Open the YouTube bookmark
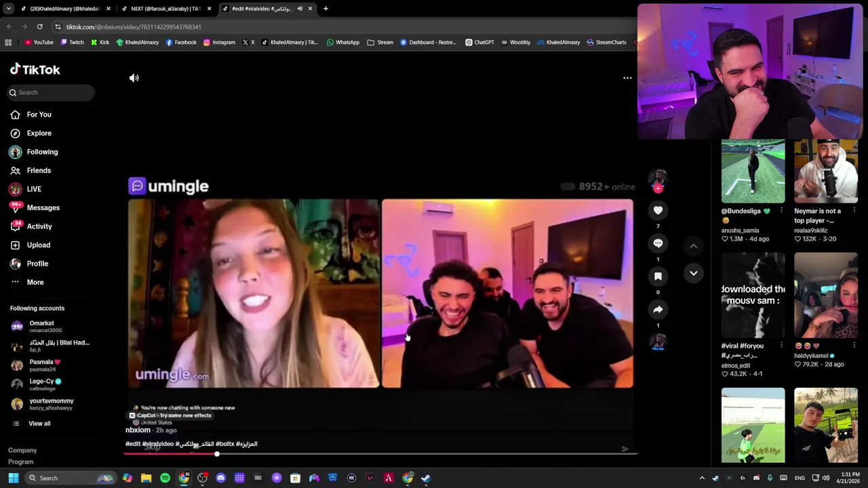 [39, 42]
